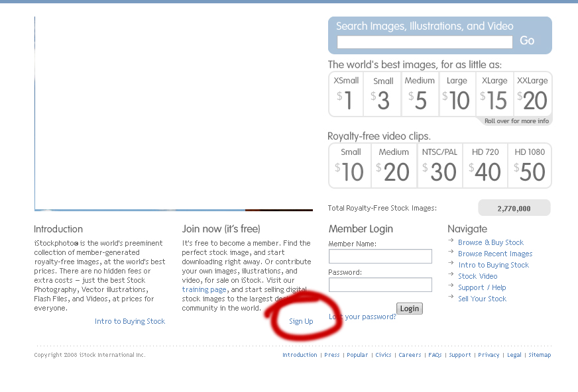The image size is (578, 392).
Task: Open the footer Civics link
Action: coord(383,355)
